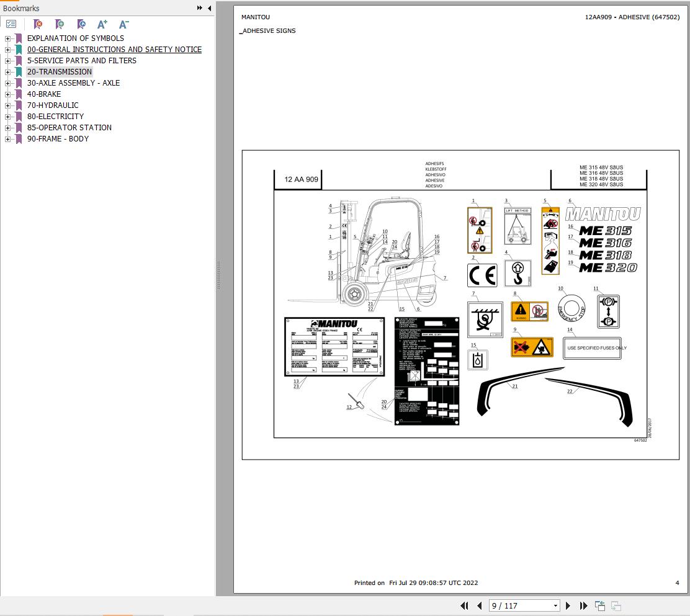Expand the 70-HYDRAULIC bookmark node
The width and height of the screenshot is (690, 616).
tap(7, 105)
